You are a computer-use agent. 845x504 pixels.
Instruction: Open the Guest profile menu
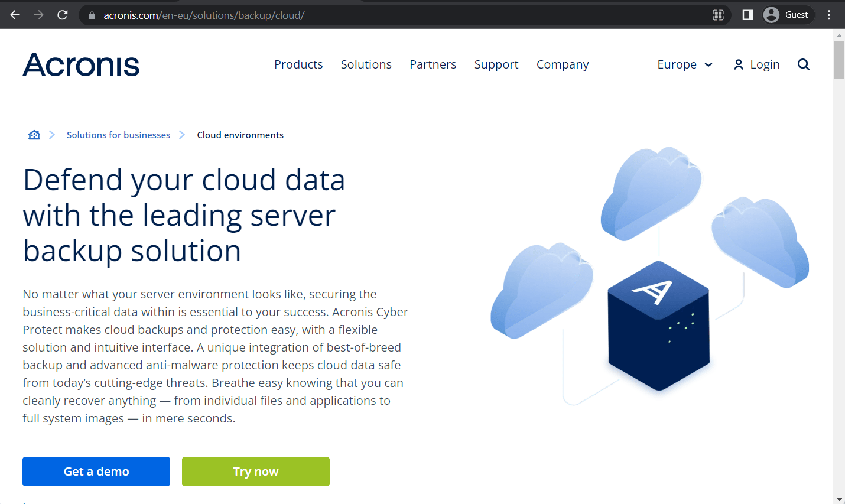(x=787, y=15)
